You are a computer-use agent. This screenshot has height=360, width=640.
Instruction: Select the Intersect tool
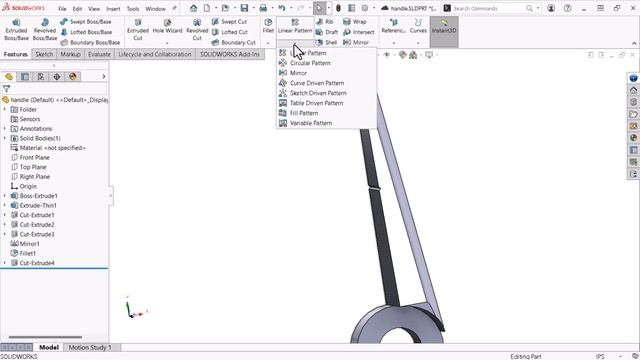coord(359,32)
